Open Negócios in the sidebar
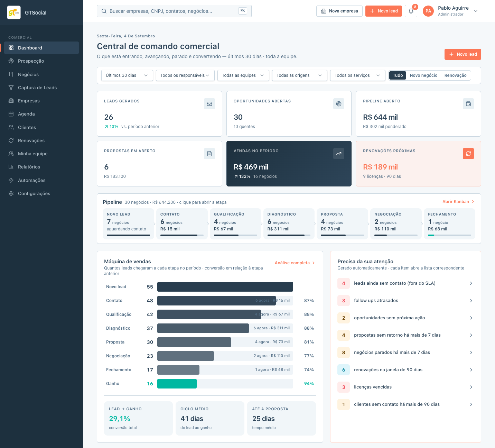This screenshot has width=495, height=448. click(41, 74)
